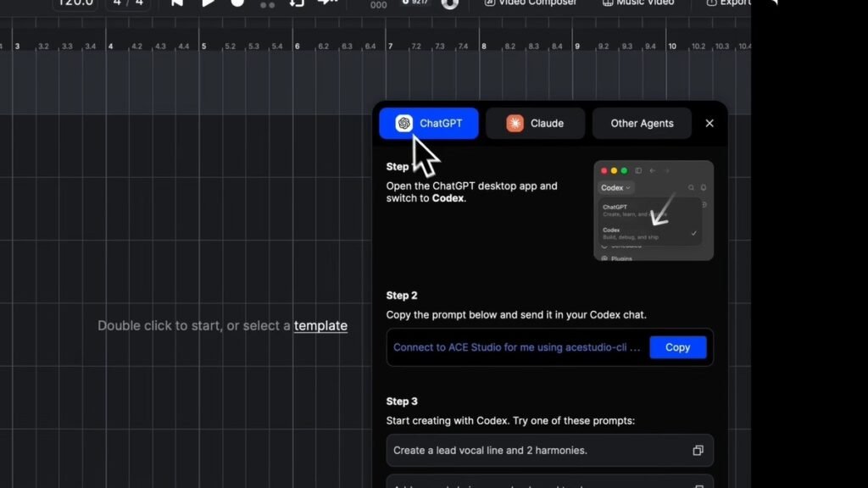This screenshot has width=868, height=488.
Task: Open the Export option
Action: pos(728,3)
